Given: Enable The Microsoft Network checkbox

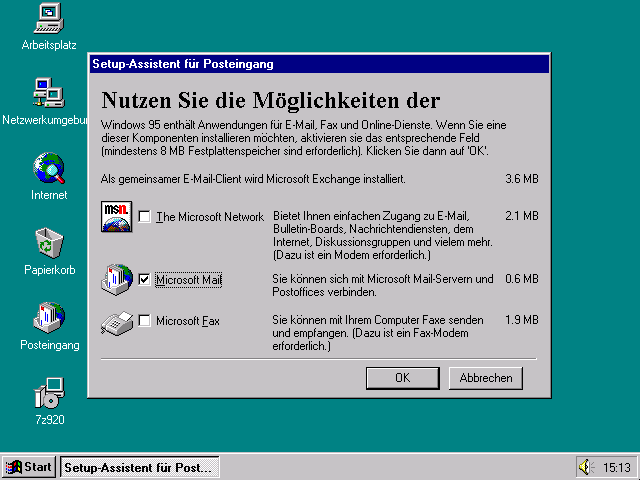Looking at the screenshot, I should pyautogui.click(x=144, y=216).
